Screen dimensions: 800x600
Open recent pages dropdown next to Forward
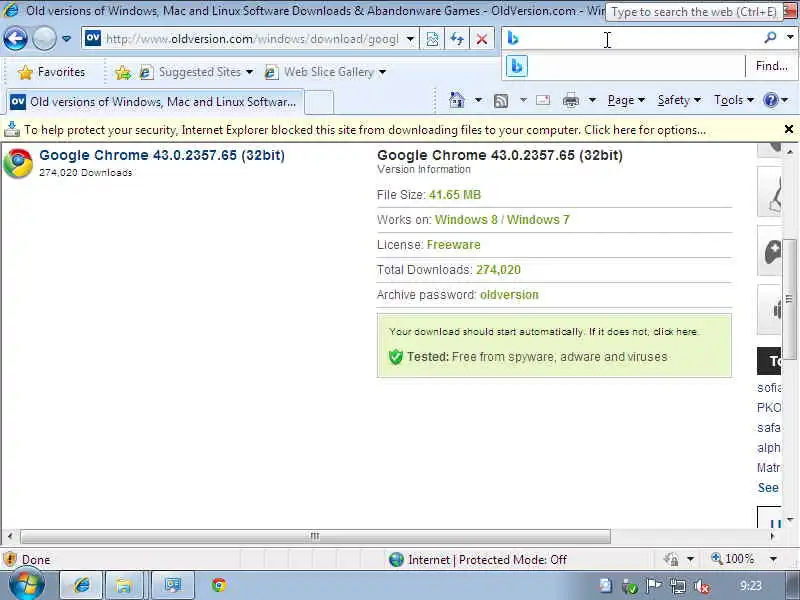[66, 39]
